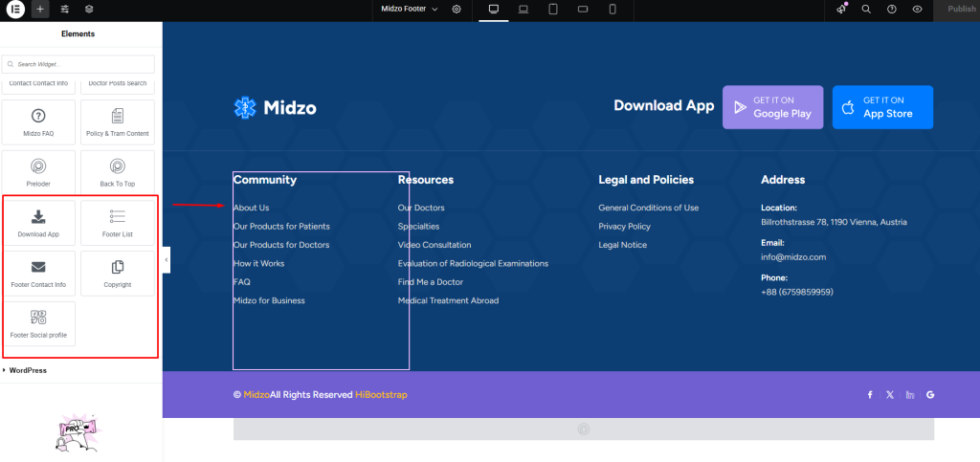Screen dimensions: 980x462
Task: Click the preview changes eye icon
Action: 918,10
